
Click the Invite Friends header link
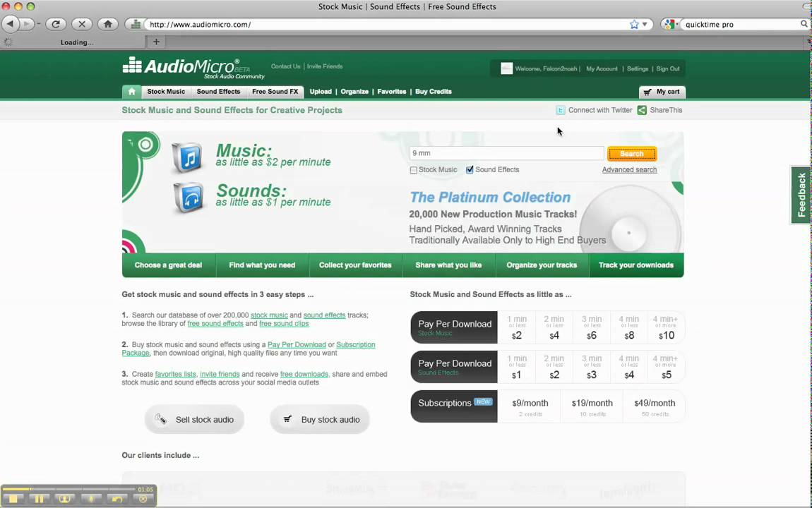coord(325,66)
